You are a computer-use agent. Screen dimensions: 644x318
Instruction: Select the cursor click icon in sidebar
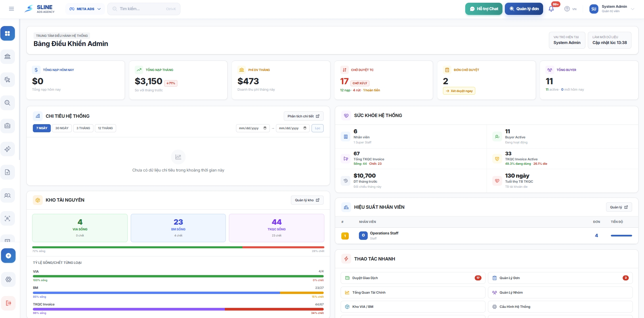tap(7, 79)
